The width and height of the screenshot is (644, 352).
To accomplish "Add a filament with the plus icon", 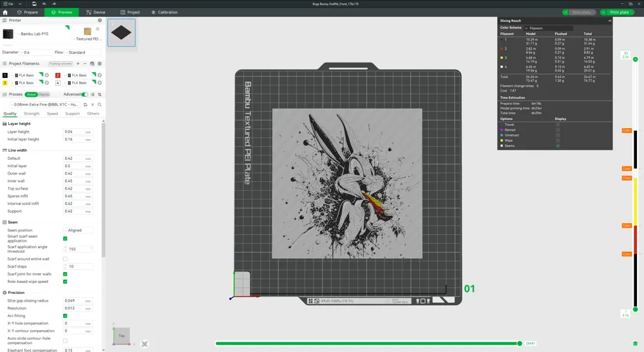I will click(78, 64).
